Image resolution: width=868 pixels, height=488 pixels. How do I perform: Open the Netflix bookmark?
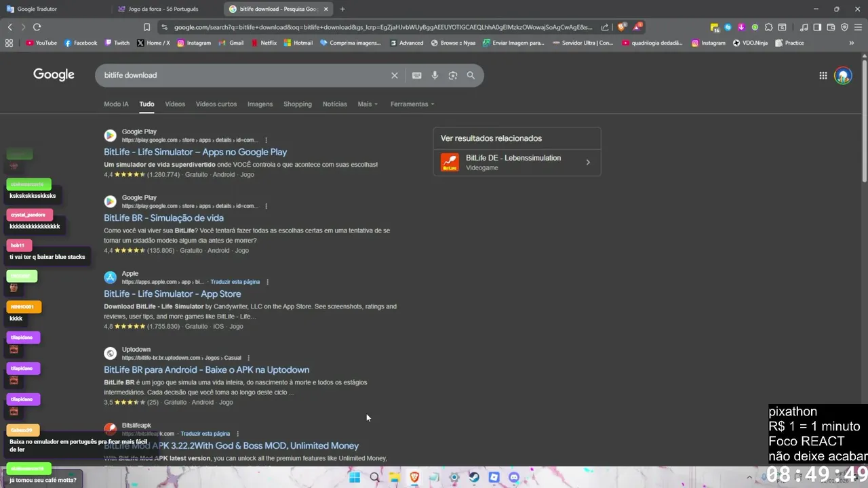coord(264,43)
